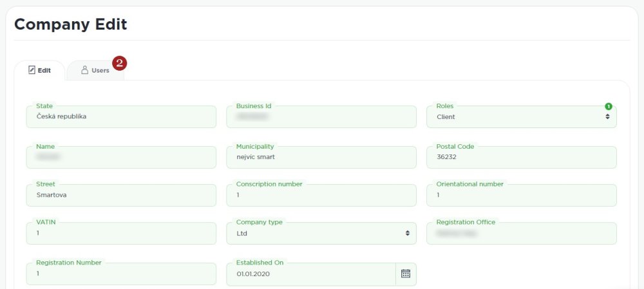Click the green Roles count badge
The height and width of the screenshot is (289, 644).
coord(608,106)
